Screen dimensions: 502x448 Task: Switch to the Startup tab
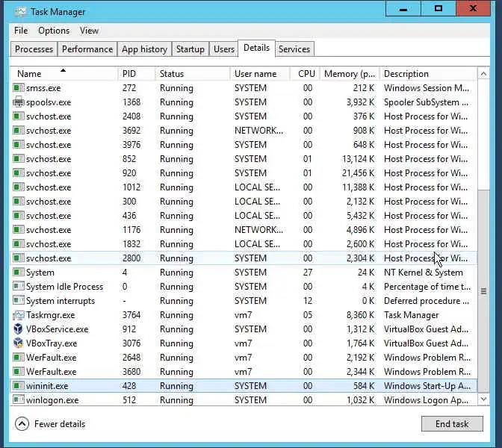[x=190, y=49]
